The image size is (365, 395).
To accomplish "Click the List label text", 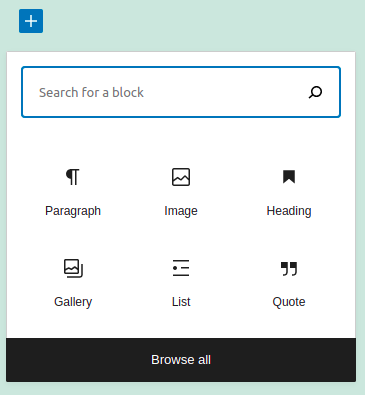I will click(x=181, y=302).
